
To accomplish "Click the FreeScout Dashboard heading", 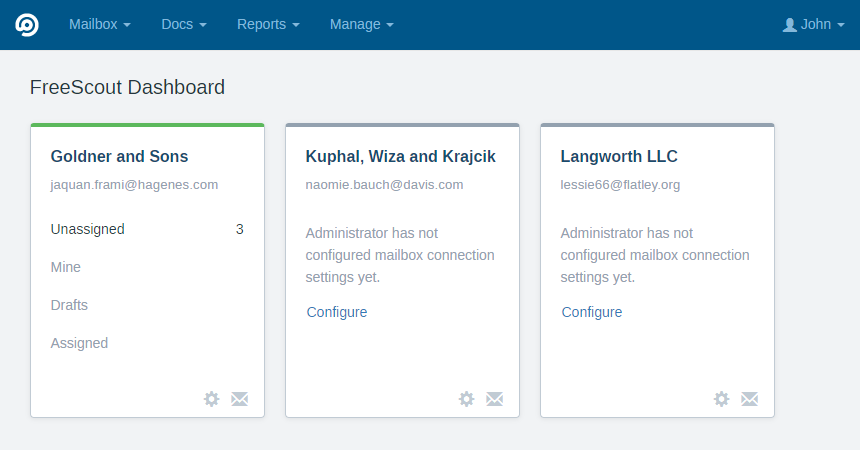I will 127,87.
